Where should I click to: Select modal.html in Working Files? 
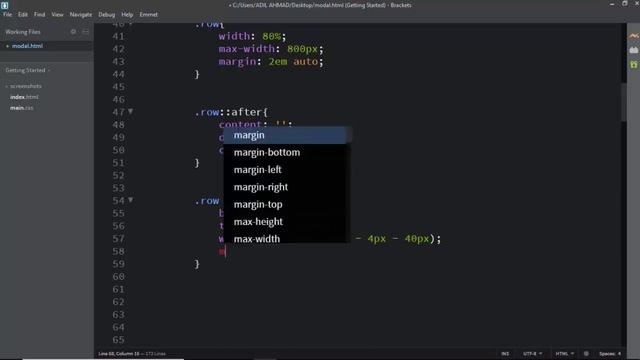(x=27, y=46)
